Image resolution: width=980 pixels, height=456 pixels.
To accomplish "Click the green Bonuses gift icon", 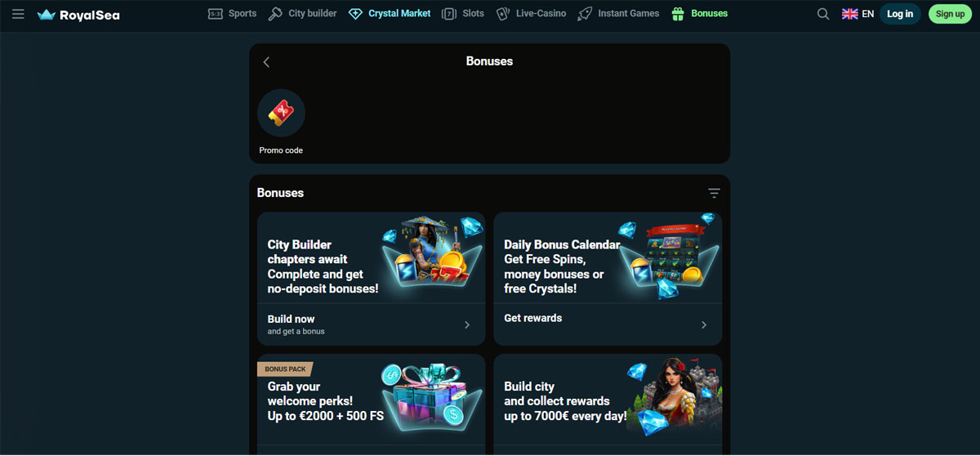I will click(x=678, y=14).
